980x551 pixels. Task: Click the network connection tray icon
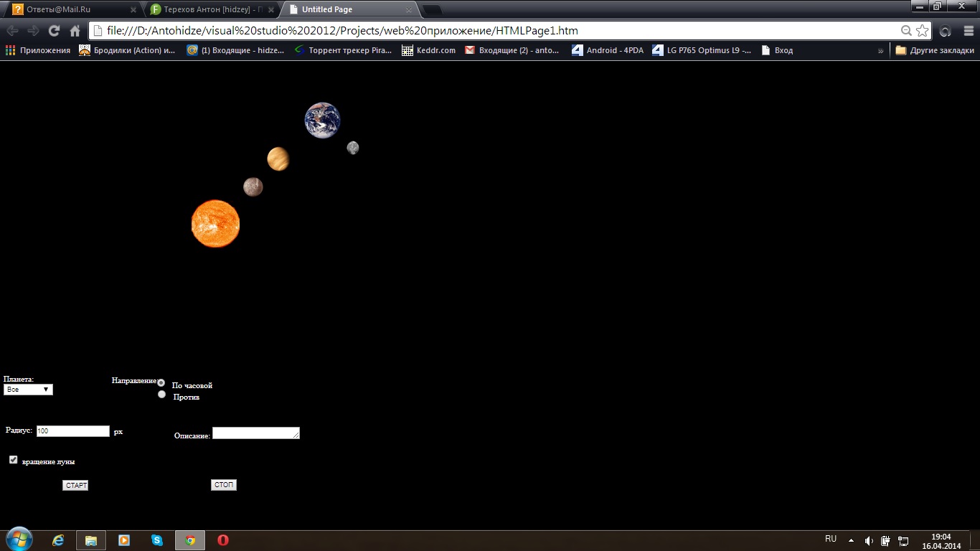[903, 541]
